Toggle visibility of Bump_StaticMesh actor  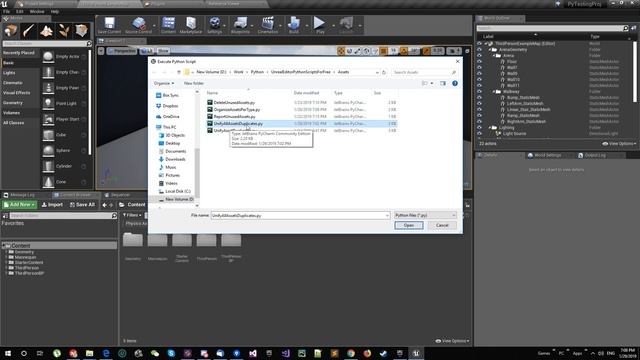pos(479,98)
